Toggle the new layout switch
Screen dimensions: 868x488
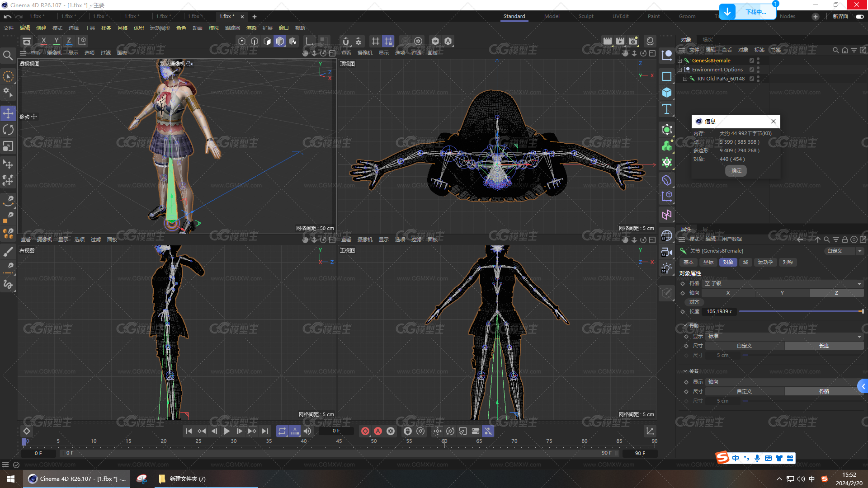click(860, 16)
